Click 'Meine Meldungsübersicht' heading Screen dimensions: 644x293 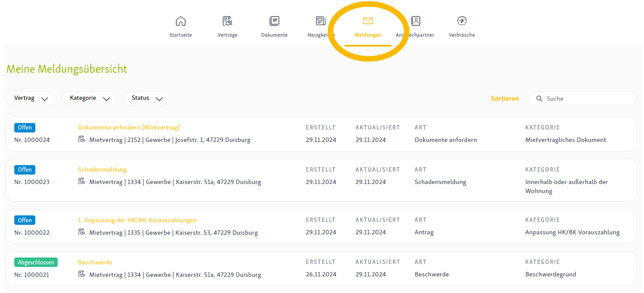pyautogui.click(x=67, y=69)
